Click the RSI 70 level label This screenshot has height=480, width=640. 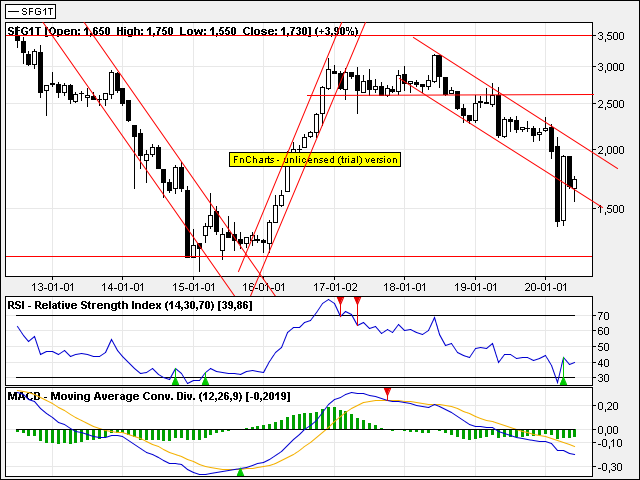604,316
